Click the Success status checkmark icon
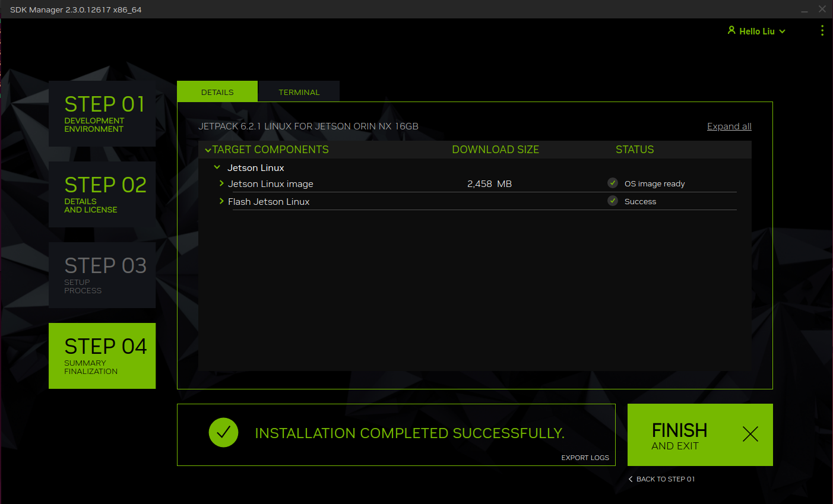The image size is (833, 504). point(613,201)
